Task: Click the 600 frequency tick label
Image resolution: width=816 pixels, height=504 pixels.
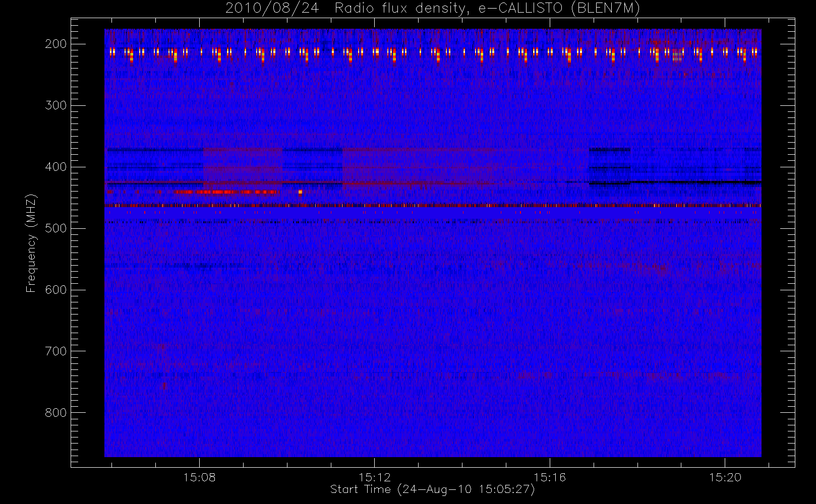Action: pos(56,290)
